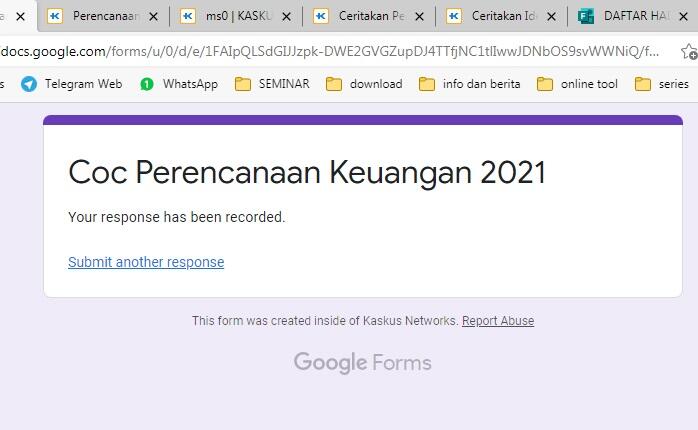Close the ms0 | KASKUS tab
The width and height of the screenshot is (698, 430).
click(x=286, y=17)
